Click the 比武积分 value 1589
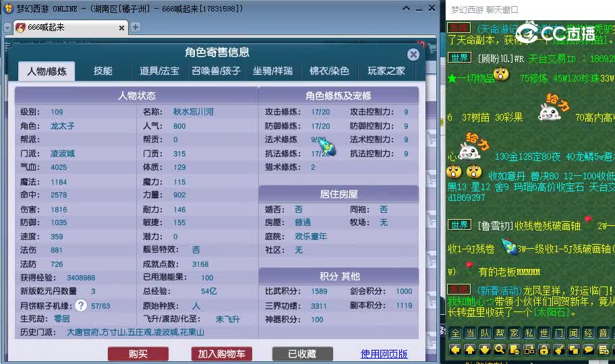 pos(319,291)
